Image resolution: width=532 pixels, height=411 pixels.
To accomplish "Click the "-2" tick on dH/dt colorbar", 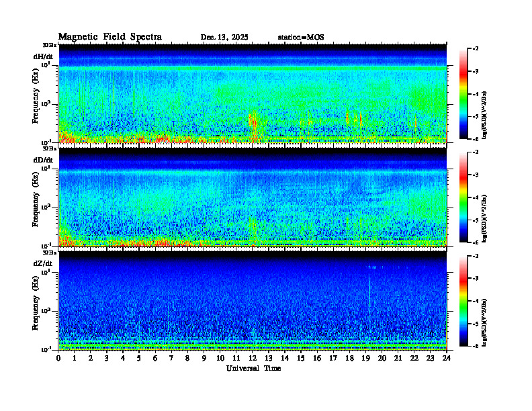I will click(x=476, y=49).
